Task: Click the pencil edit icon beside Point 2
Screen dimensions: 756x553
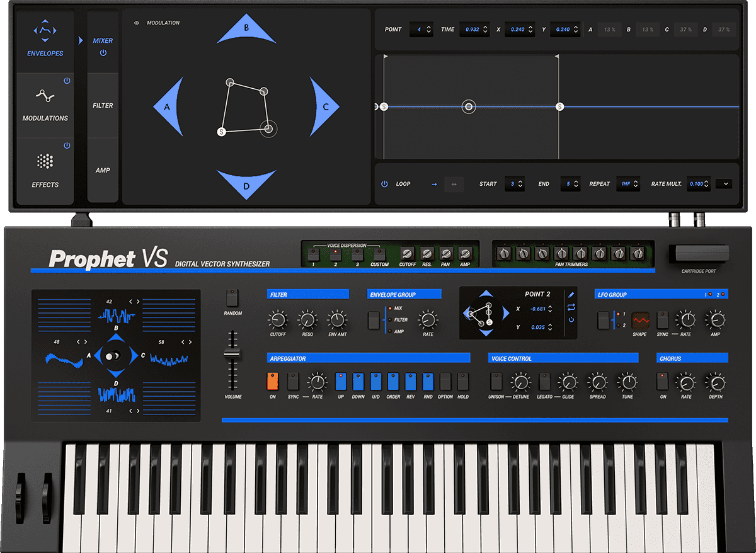Action: coord(571,294)
